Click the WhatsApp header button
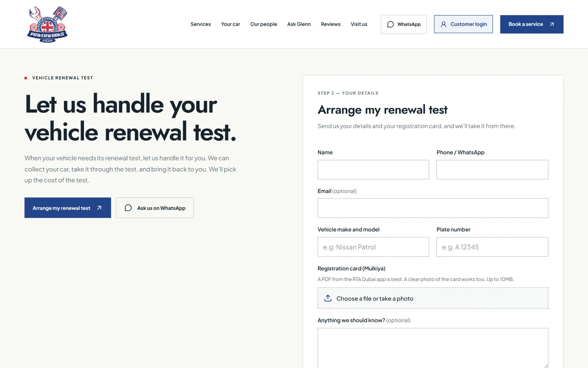Viewport: 588px width, 368px height. tap(404, 24)
